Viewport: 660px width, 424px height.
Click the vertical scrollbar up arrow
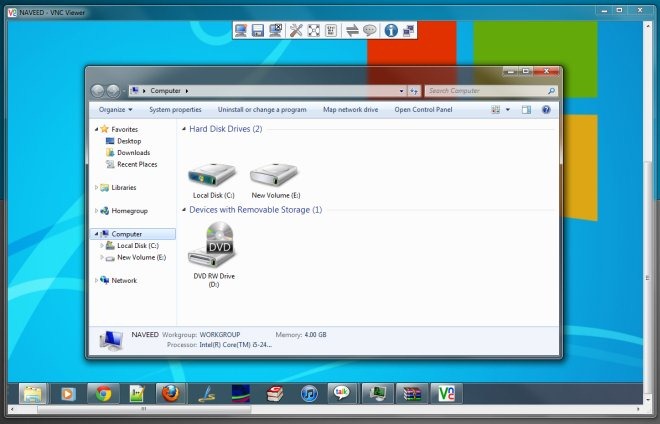tap(648, 25)
